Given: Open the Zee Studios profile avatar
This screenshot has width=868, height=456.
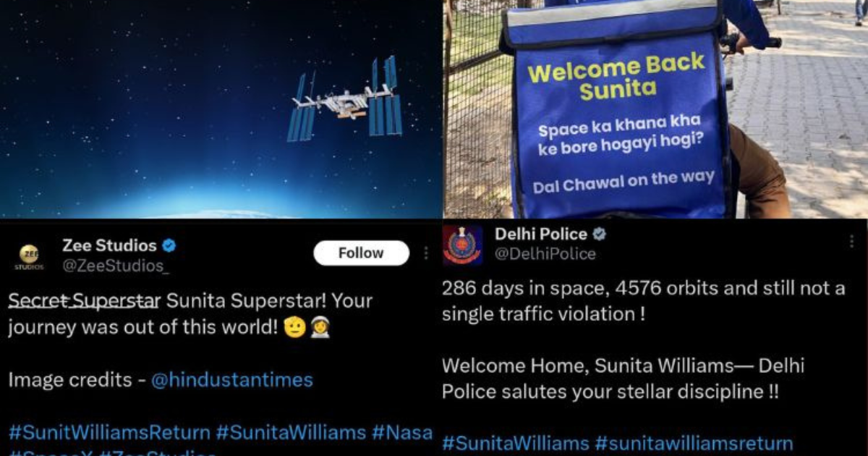Looking at the screenshot, I should click(30, 256).
